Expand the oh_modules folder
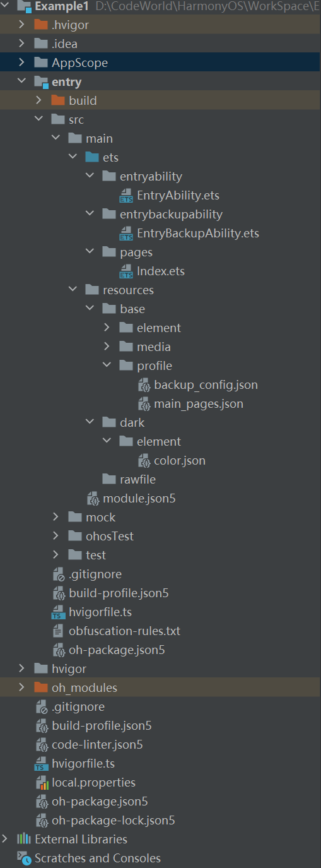Image resolution: width=321 pixels, height=868 pixels. pyautogui.click(x=22, y=688)
